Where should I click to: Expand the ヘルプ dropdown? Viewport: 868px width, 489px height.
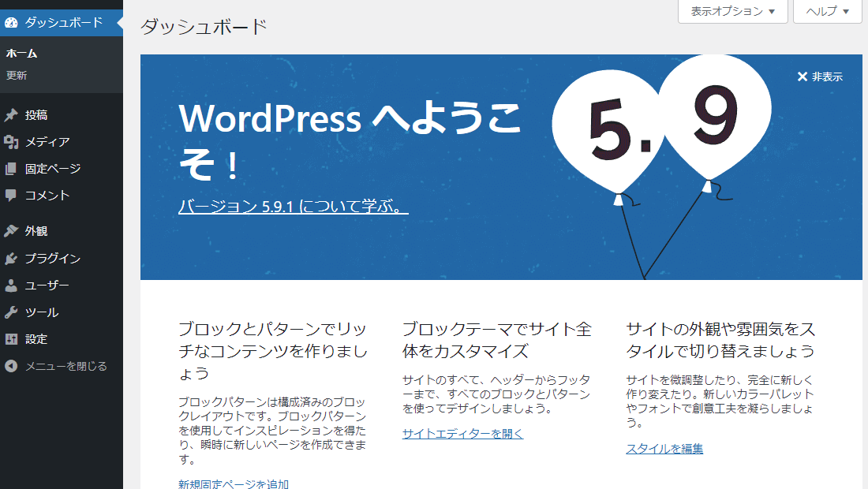pos(827,11)
